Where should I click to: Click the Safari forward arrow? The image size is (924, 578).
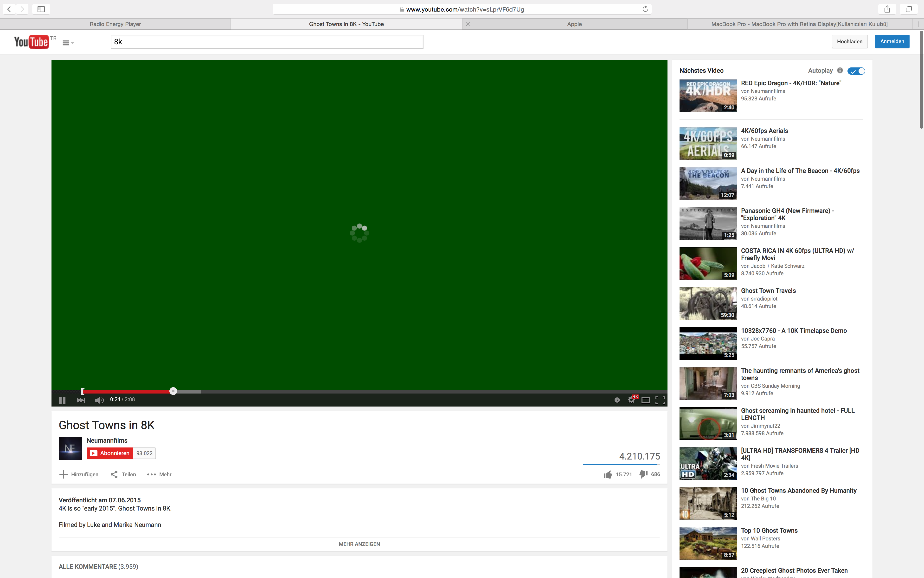tap(23, 9)
